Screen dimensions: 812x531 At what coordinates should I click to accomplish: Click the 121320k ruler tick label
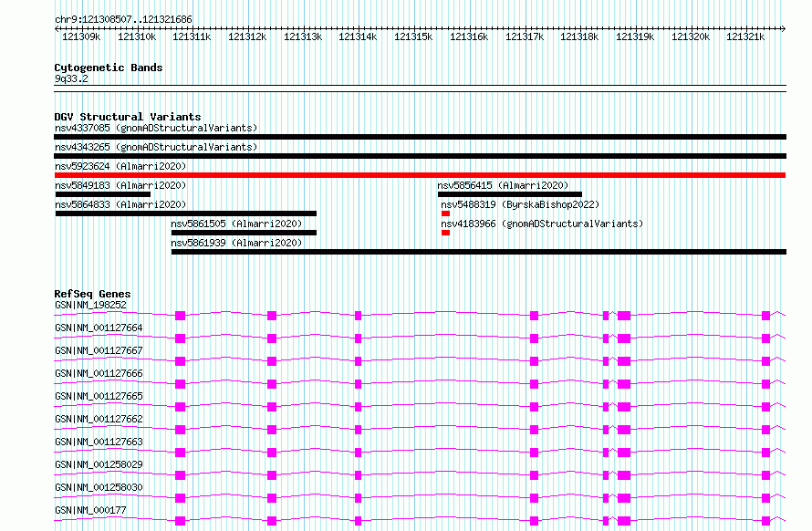[x=691, y=36]
